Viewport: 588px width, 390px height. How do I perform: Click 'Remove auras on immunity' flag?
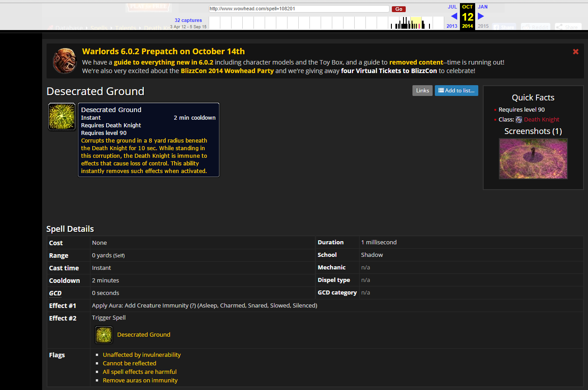pyautogui.click(x=140, y=380)
